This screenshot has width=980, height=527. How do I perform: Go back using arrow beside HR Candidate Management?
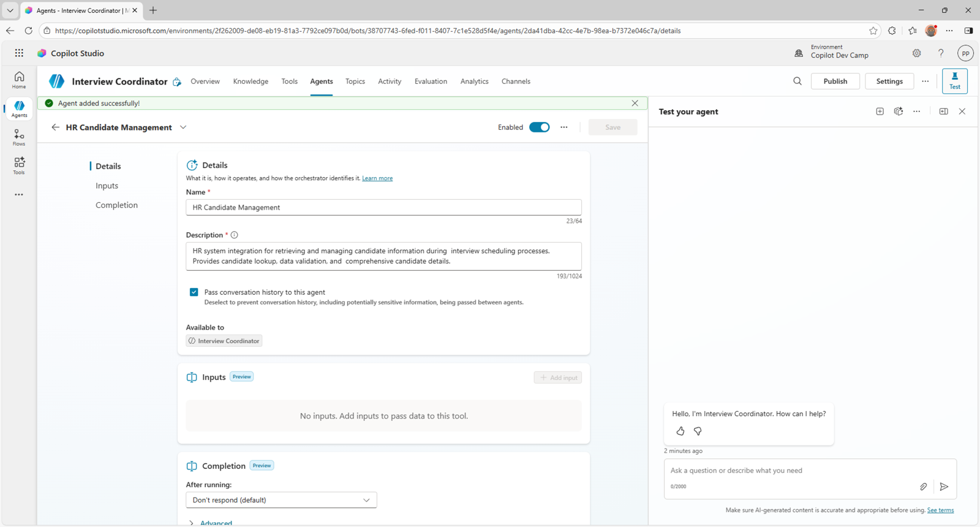[x=55, y=127]
